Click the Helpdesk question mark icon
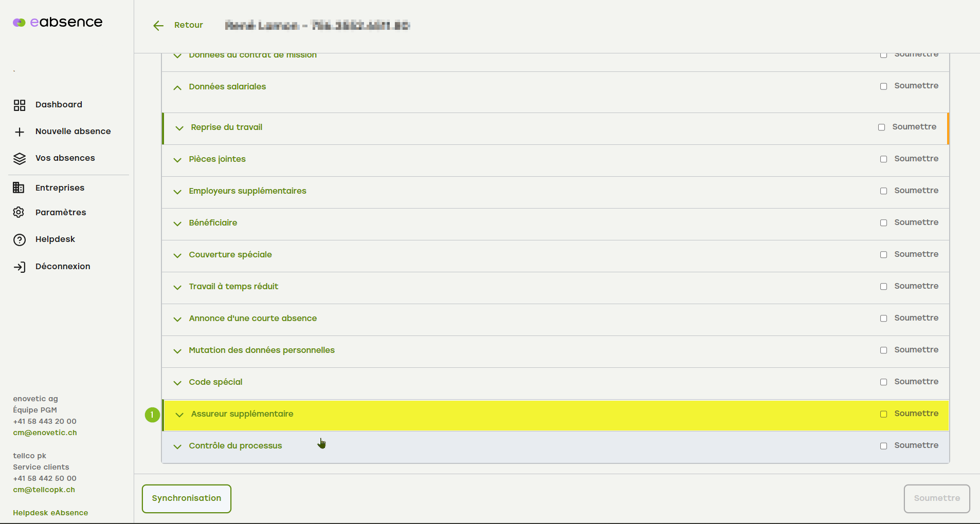 click(20, 240)
